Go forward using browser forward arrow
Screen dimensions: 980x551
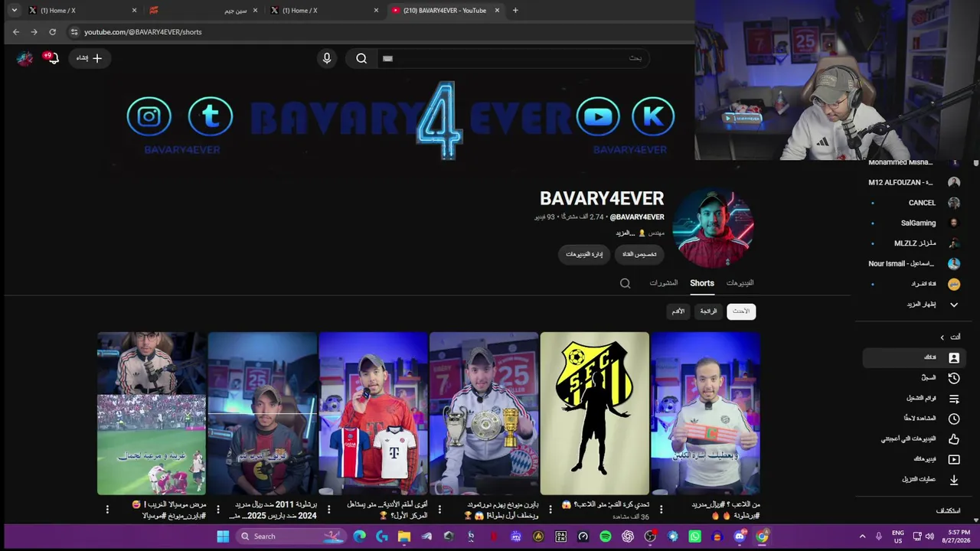(x=34, y=32)
